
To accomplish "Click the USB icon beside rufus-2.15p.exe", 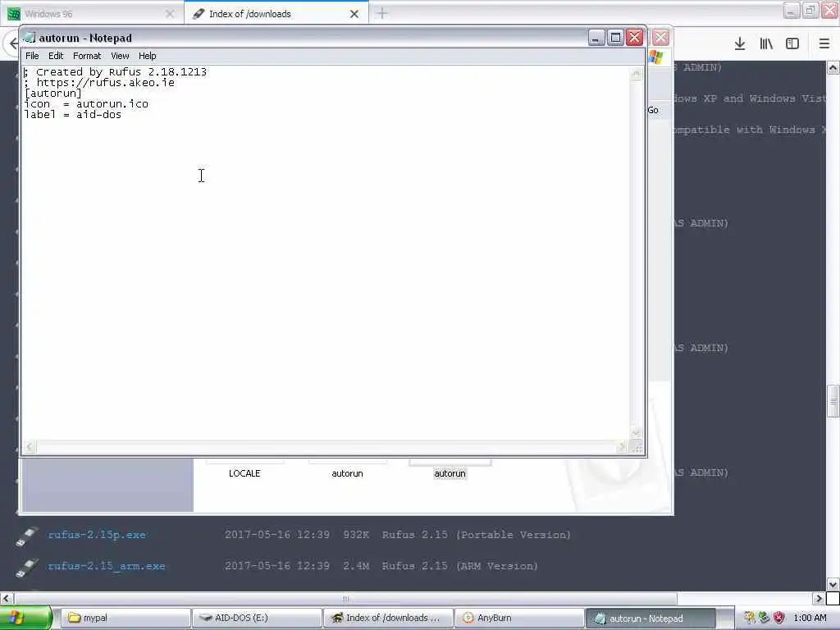I will [26, 536].
